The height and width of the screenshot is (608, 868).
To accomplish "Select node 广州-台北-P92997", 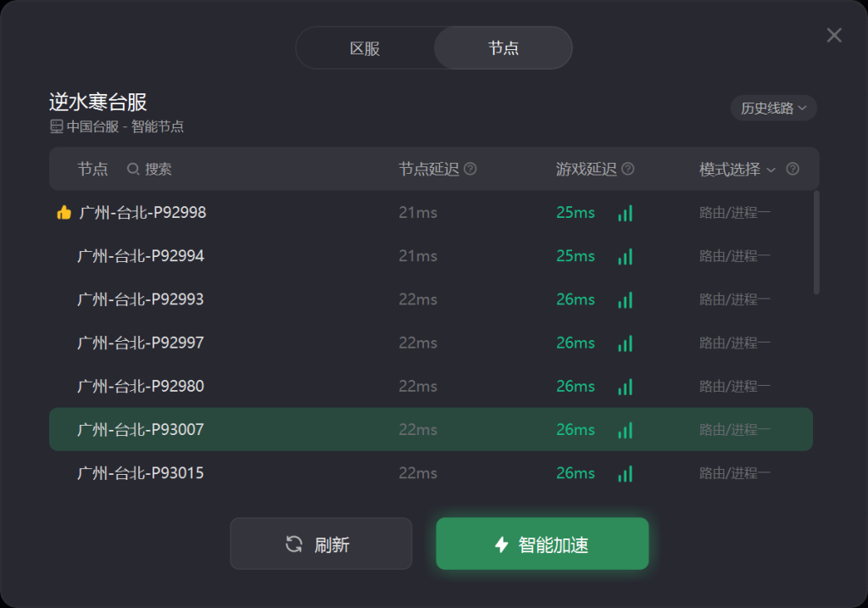I will click(141, 343).
